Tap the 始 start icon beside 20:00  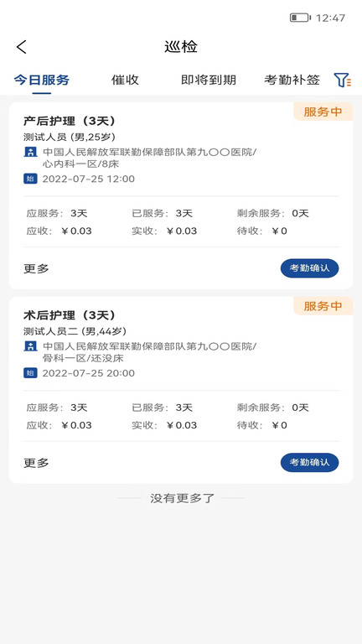(x=30, y=373)
